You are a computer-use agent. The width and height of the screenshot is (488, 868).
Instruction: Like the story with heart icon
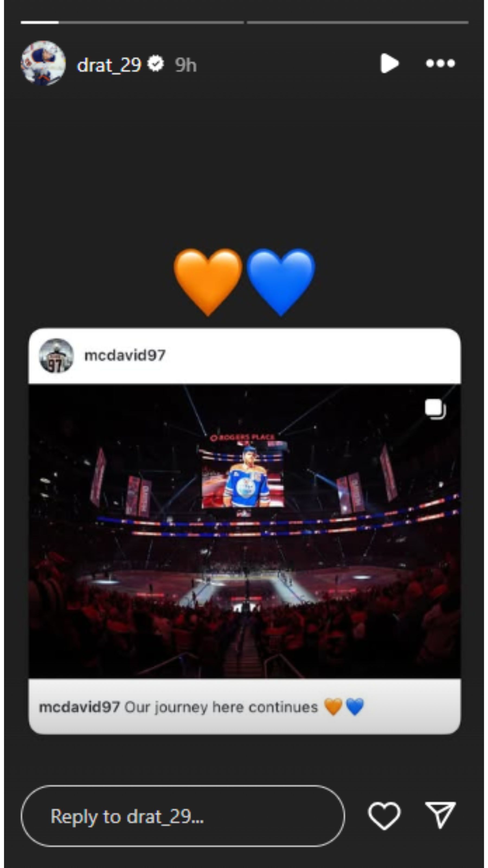384,816
